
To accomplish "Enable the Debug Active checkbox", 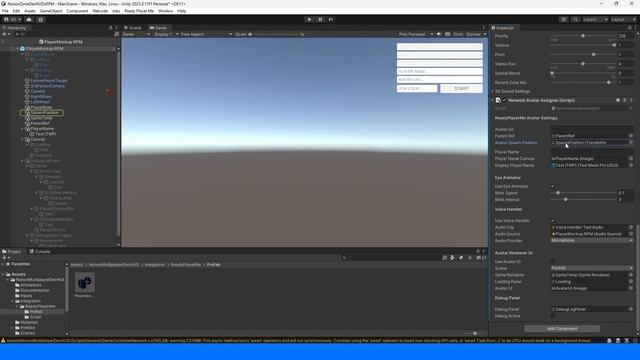I will [x=553, y=316].
